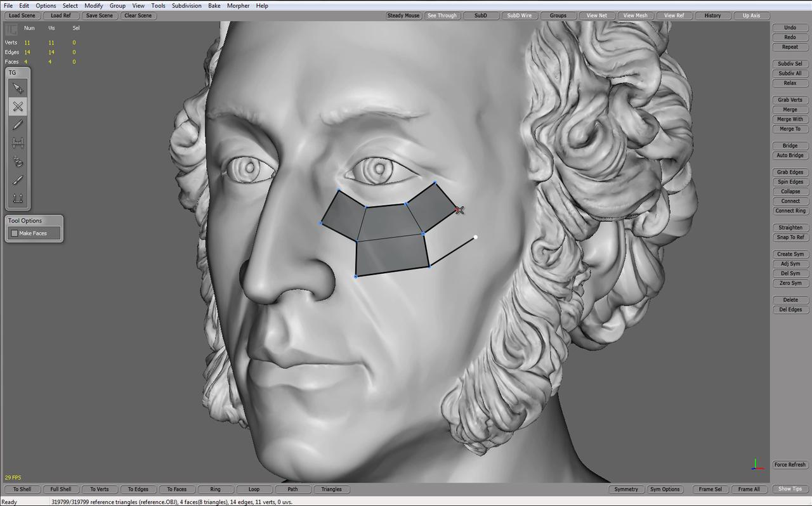The image size is (812, 506).
Task: Click the Load Scene button
Action: point(22,15)
